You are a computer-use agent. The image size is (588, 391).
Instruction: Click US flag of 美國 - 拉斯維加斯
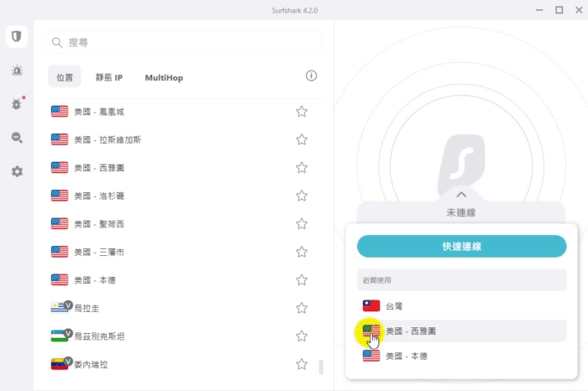(x=60, y=139)
